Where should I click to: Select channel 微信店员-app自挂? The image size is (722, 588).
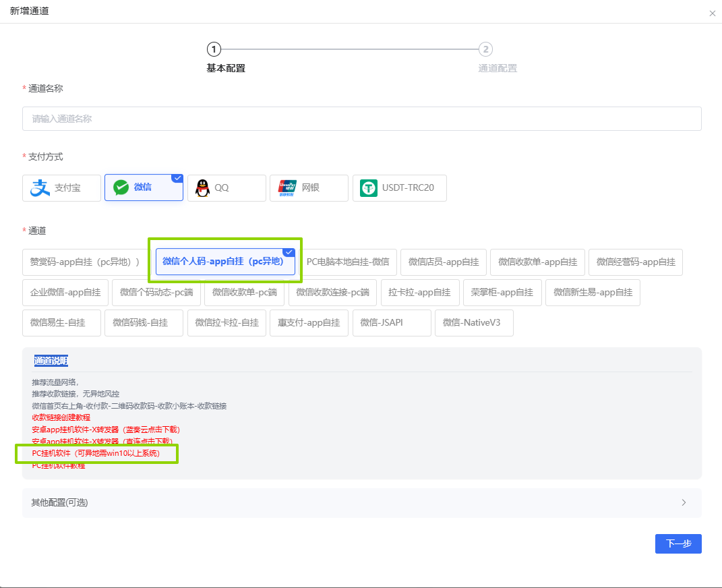click(444, 262)
